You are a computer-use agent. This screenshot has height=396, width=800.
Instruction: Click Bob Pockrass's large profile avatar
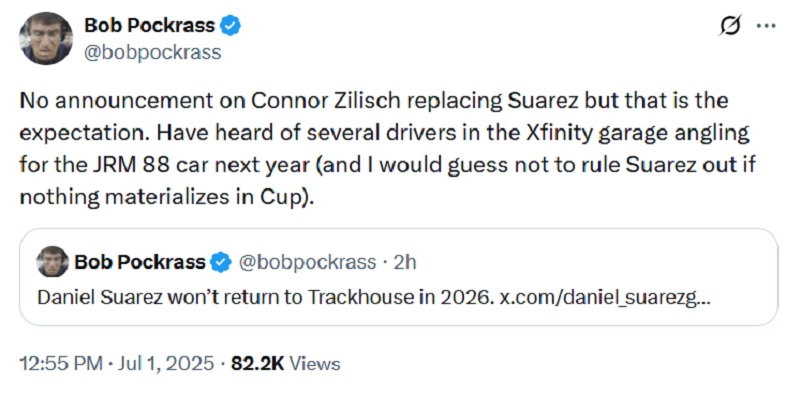(x=46, y=39)
